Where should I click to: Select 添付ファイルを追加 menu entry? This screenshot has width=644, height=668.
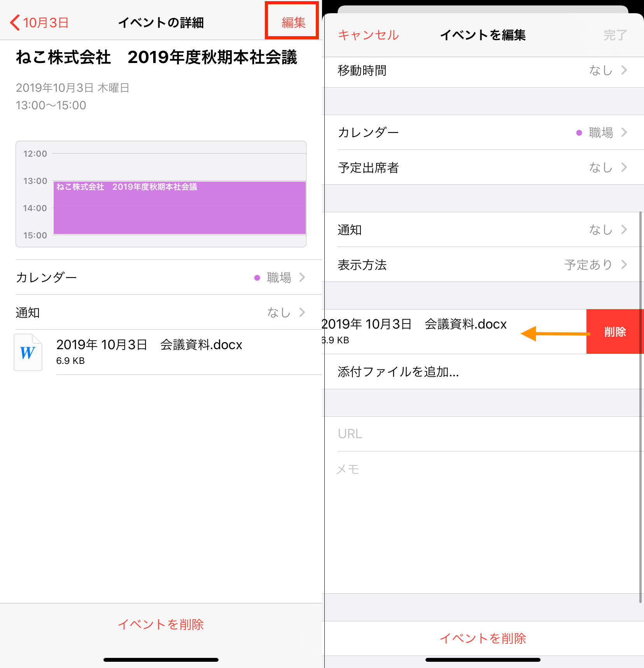click(398, 372)
